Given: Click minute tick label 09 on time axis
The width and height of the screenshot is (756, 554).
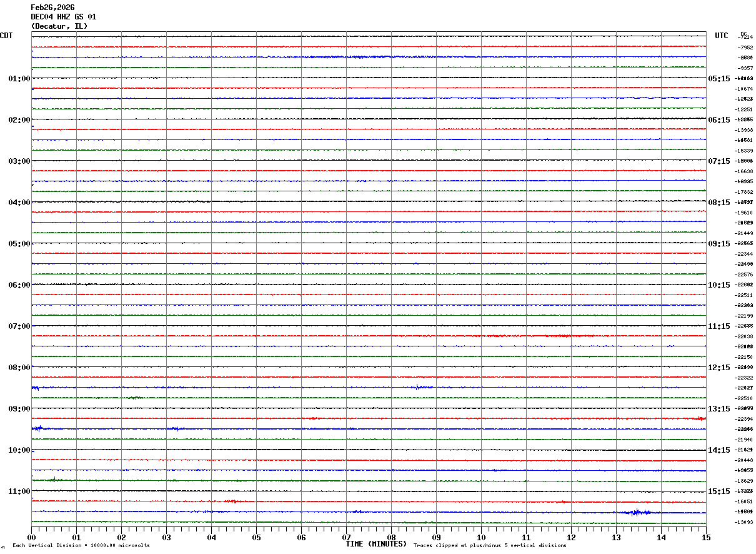Looking at the screenshot, I should pos(436,536).
